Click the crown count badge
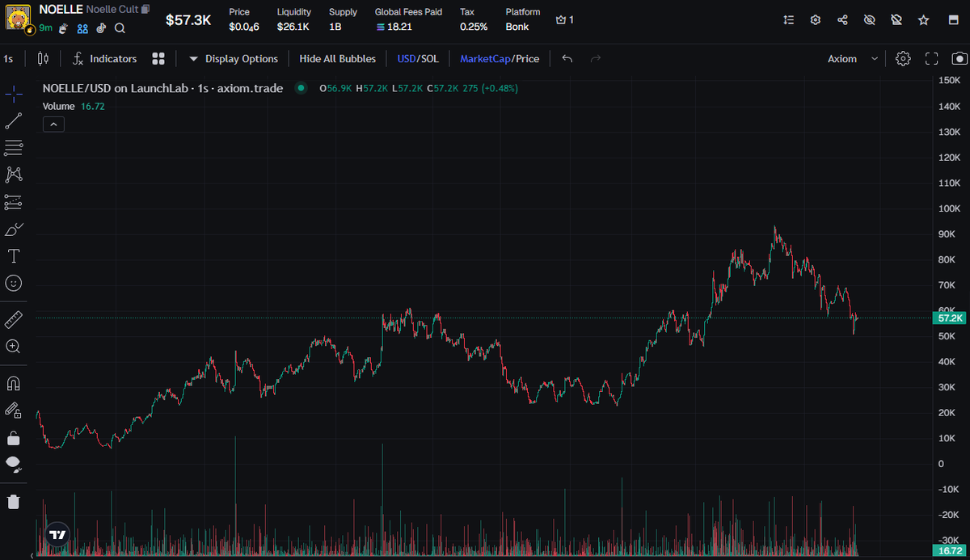This screenshot has height=560, width=970. [x=564, y=19]
